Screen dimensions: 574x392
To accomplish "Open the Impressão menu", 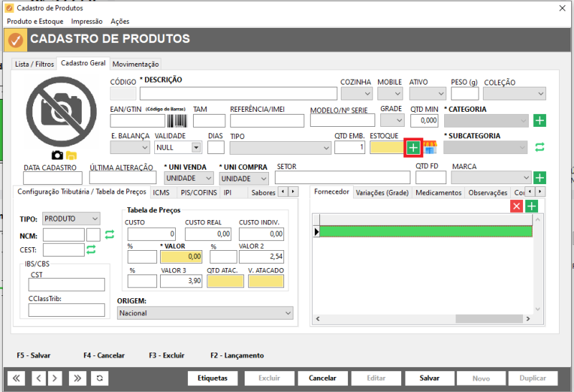I will click(x=87, y=21).
